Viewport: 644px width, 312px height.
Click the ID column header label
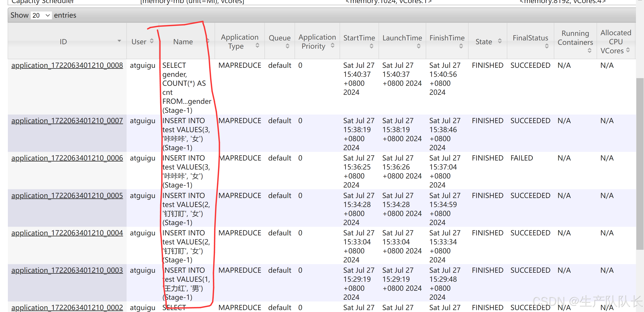pyautogui.click(x=63, y=42)
